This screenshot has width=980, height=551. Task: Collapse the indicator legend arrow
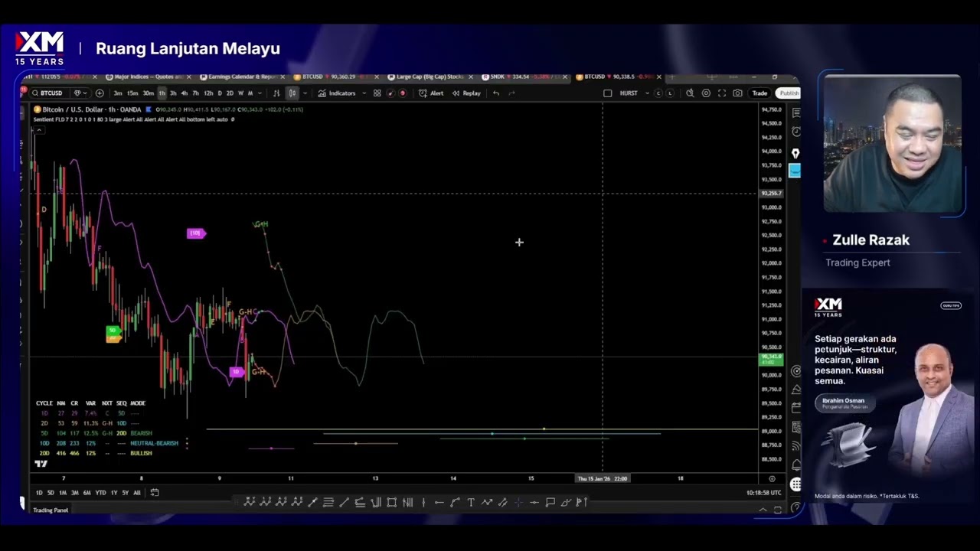[x=38, y=130]
